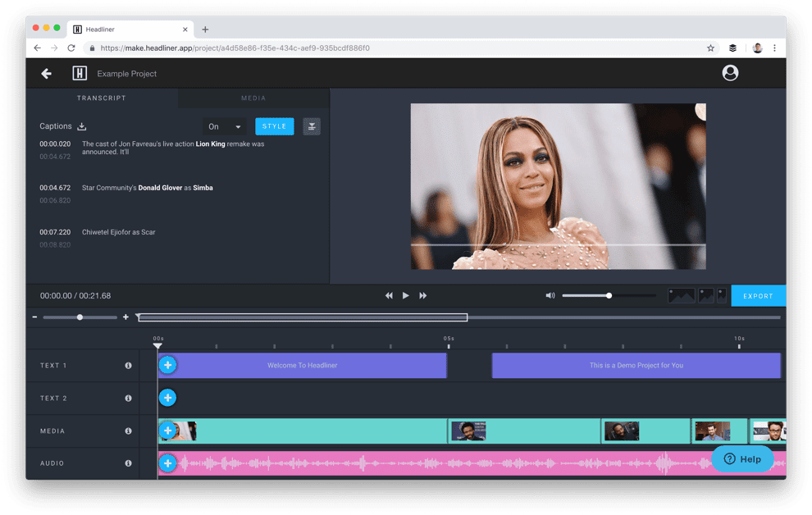The width and height of the screenshot is (812, 515).
Task: Mute audio with the speaker icon
Action: coord(550,295)
